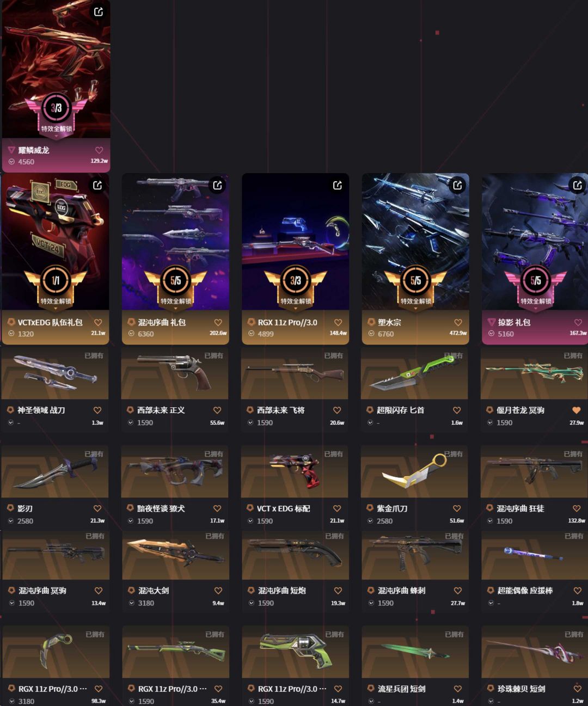Share the 耀鳞威龙 bundle card
This screenshot has width=588, height=706.
click(x=99, y=11)
